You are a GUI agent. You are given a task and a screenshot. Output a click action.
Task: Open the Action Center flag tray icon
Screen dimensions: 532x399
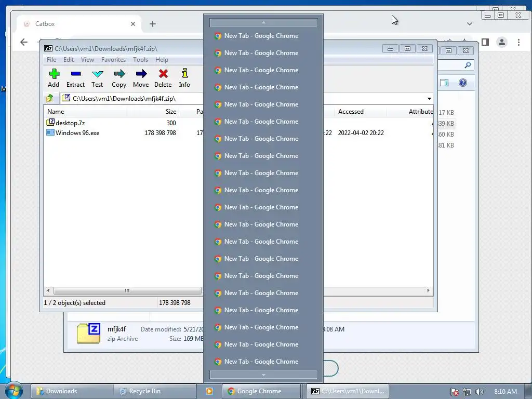(455, 392)
